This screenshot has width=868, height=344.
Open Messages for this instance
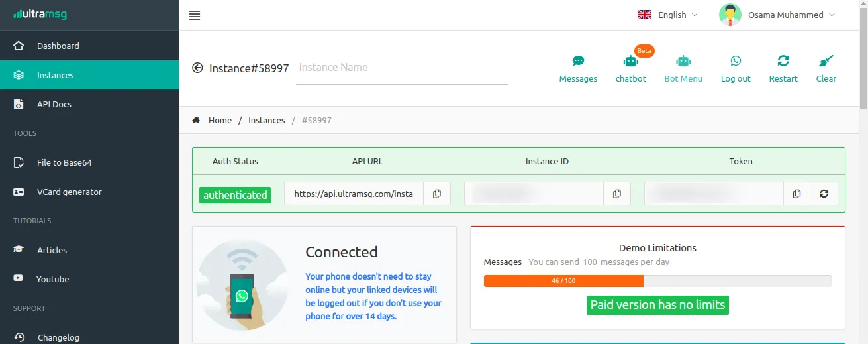[x=578, y=69]
